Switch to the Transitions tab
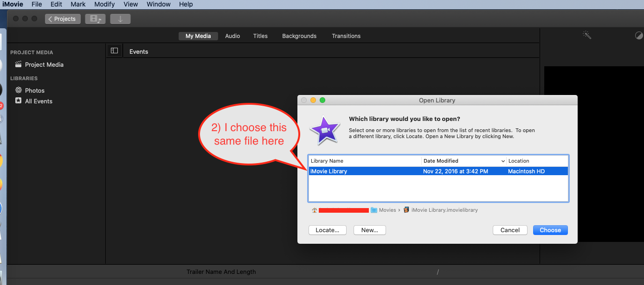 pyautogui.click(x=346, y=36)
